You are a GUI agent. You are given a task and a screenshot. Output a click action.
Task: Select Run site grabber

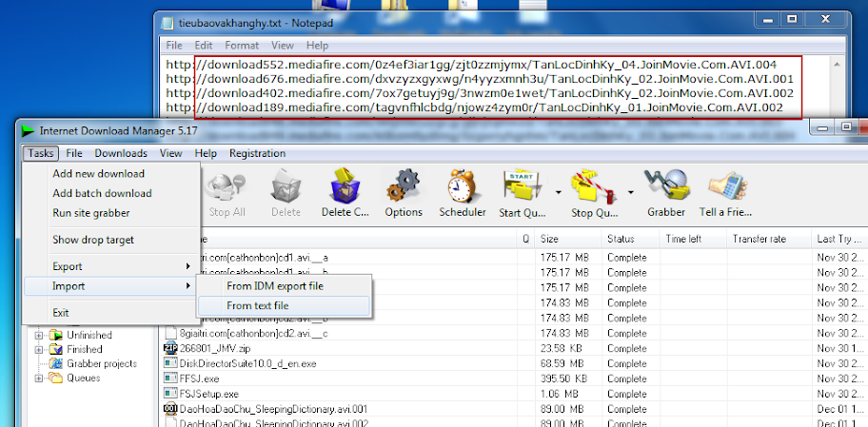tap(110, 213)
